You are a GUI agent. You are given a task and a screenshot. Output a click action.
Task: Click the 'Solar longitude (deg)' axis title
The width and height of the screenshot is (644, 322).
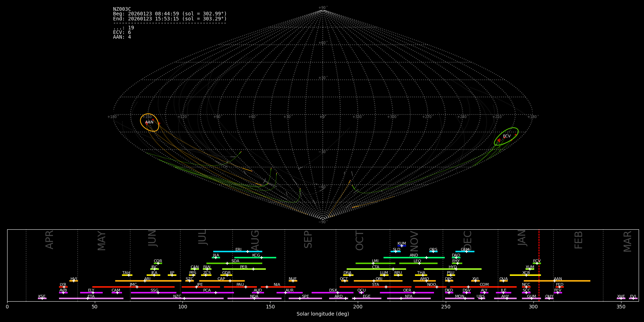pyautogui.click(x=323, y=314)
